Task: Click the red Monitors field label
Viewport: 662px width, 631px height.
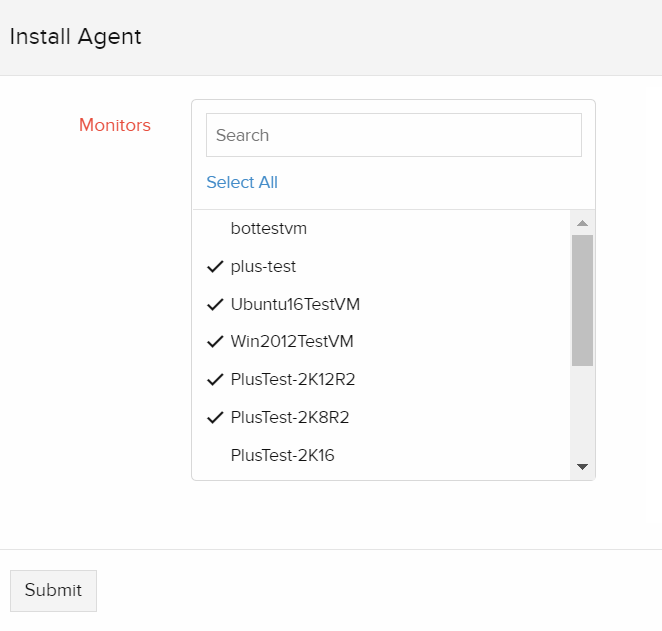Action: coord(115,125)
